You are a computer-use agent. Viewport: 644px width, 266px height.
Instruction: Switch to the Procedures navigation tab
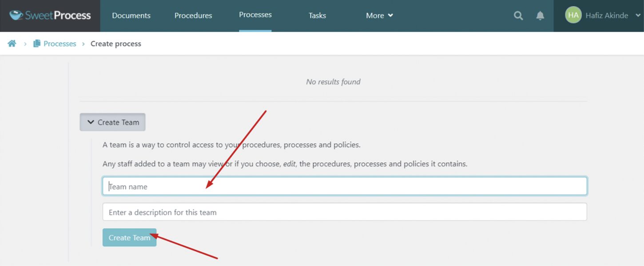coord(193,16)
